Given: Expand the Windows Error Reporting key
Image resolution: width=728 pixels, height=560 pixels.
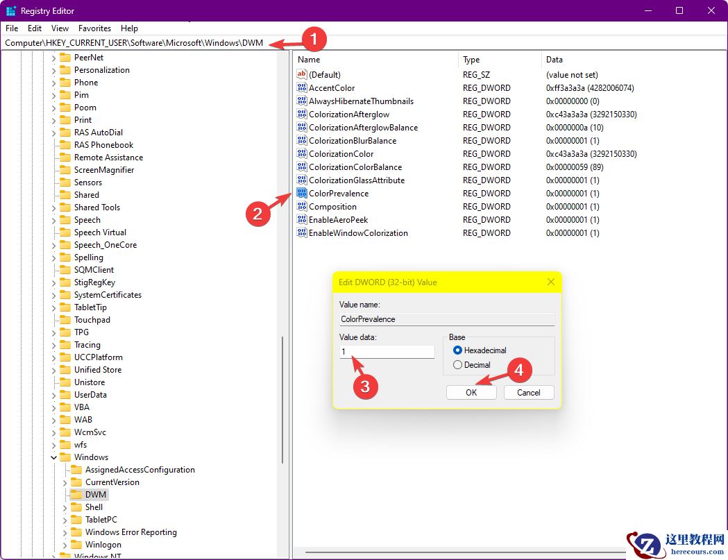Looking at the screenshot, I should point(65,533).
